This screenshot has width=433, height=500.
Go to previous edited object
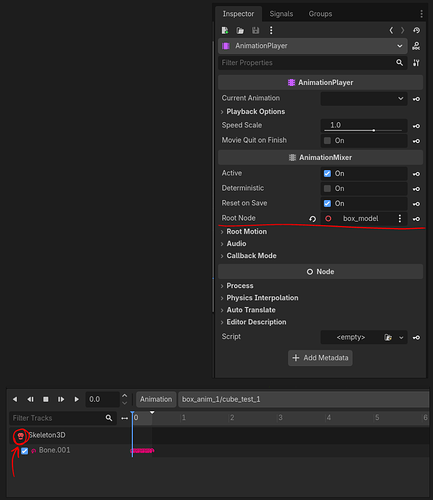(391, 31)
